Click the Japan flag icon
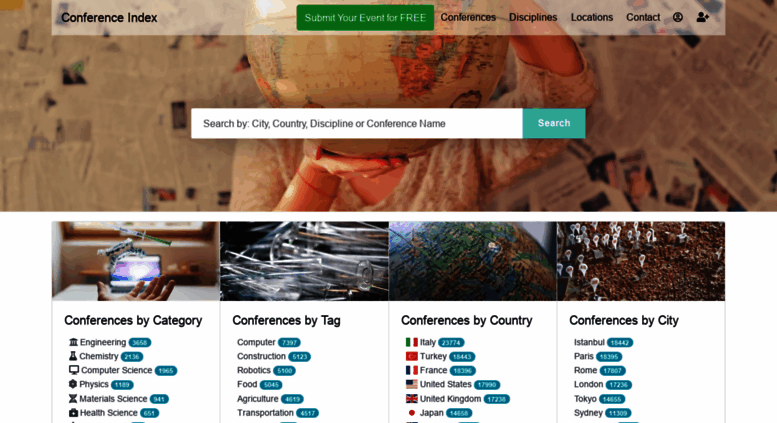 click(x=411, y=413)
